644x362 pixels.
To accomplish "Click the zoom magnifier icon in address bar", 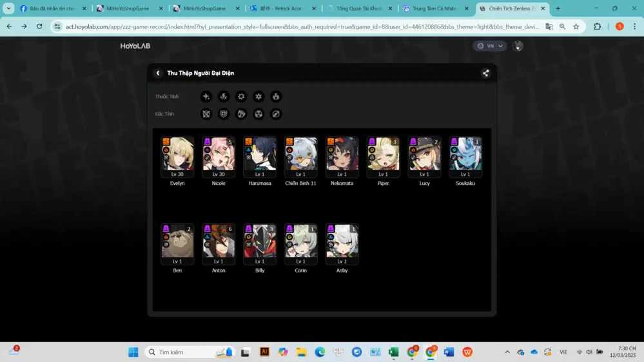I will (562, 26).
